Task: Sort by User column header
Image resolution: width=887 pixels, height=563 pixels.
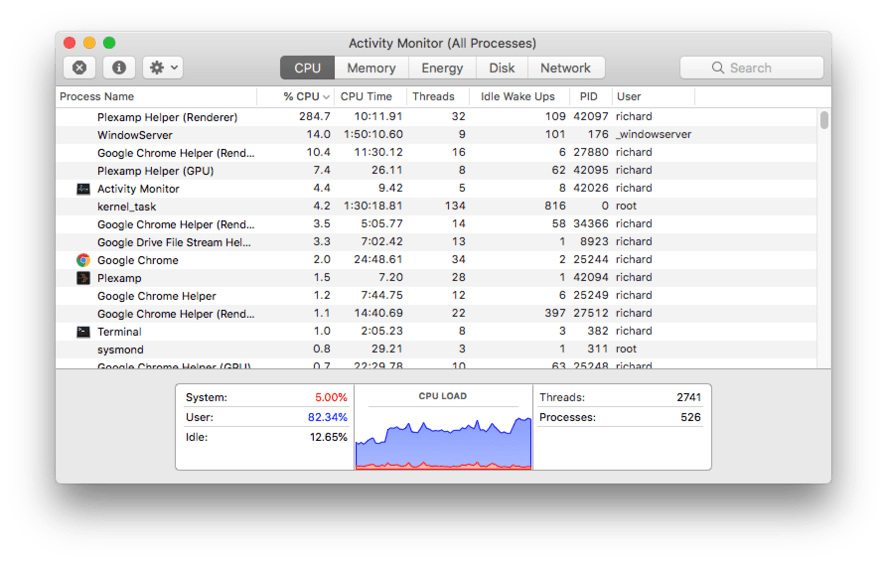Action: tap(653, 97)
